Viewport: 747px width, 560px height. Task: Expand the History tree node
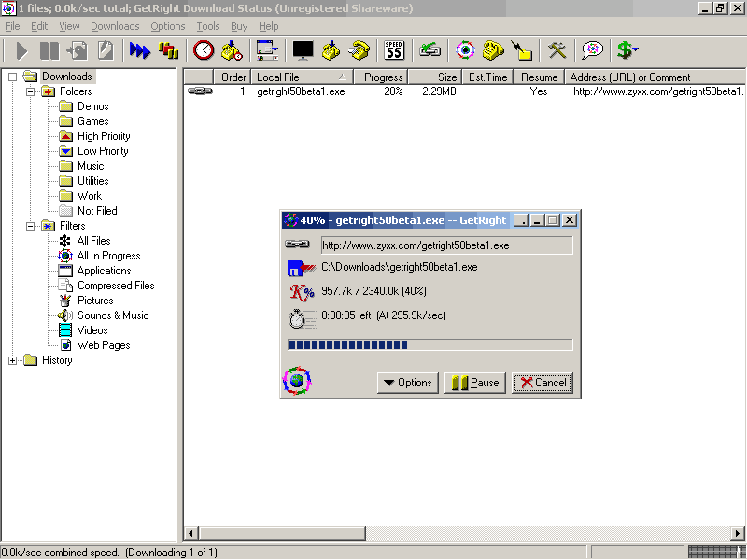click(x=13, y=360)
